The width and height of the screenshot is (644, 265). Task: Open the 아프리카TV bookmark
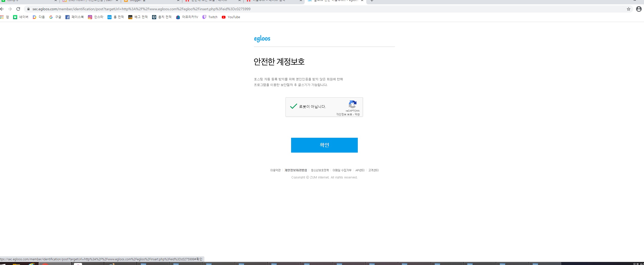point(187,17)
